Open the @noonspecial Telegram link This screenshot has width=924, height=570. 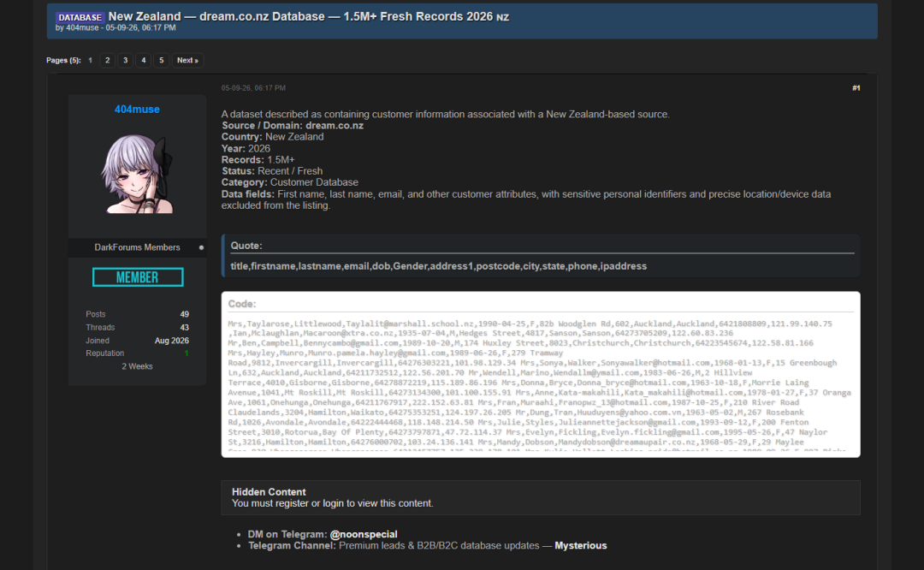click(364, 534)
